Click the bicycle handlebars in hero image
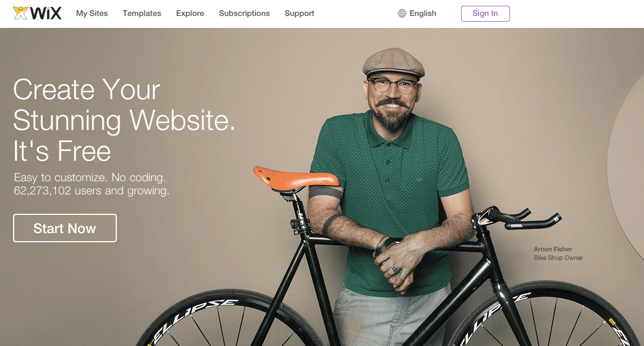 point(517,218)
